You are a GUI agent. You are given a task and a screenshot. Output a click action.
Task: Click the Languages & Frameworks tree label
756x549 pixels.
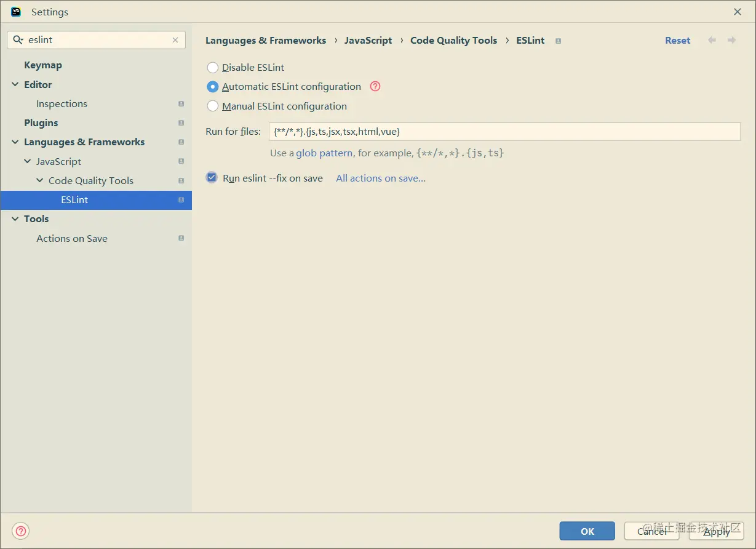[84, 142]
